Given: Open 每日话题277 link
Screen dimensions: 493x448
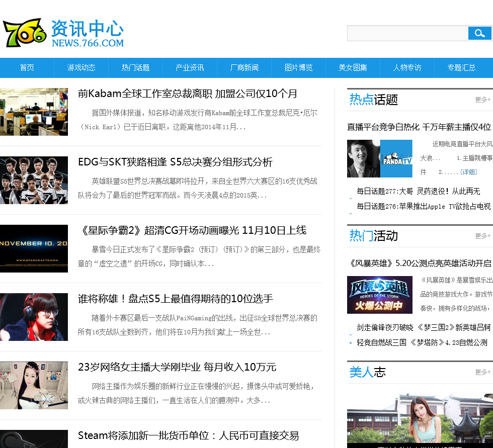Looking at the screenshot, I should (418, 192).
